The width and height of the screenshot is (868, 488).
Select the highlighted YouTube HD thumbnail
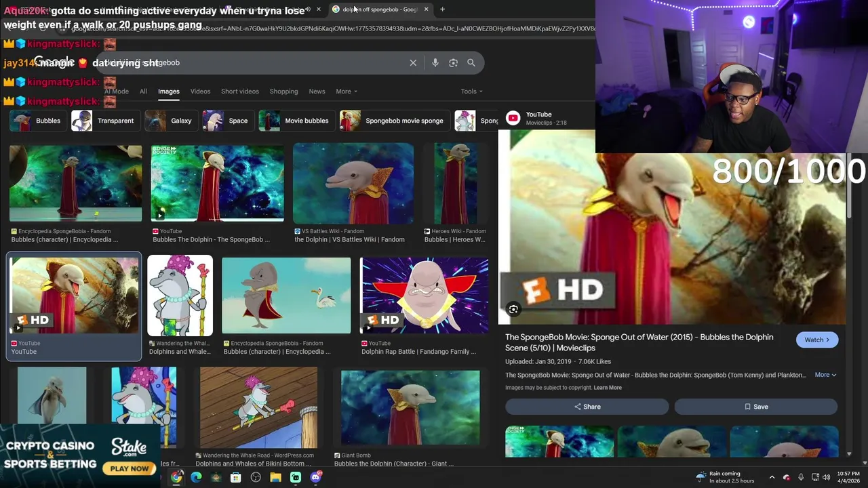pyautogui.click(x=75, y=296)
